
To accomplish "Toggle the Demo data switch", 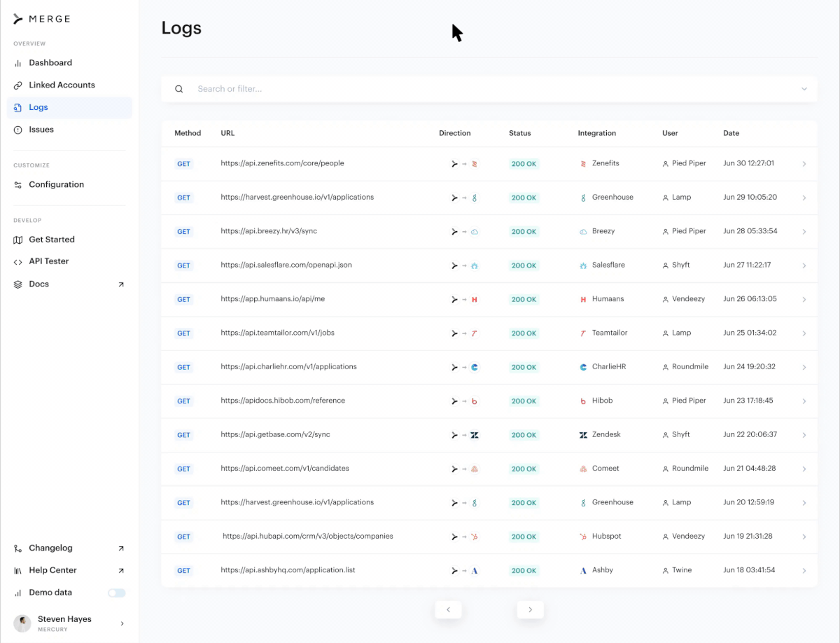I will tap(117, 593).
